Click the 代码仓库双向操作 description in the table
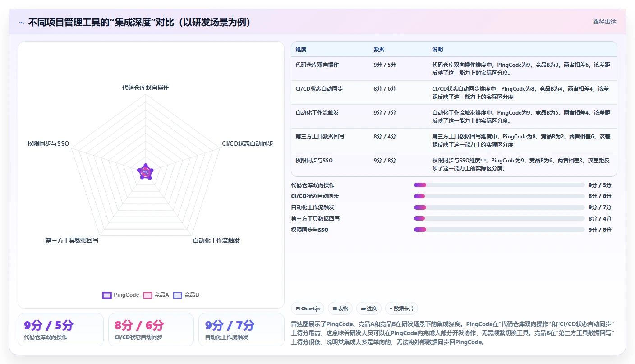635x364 pixels. click(x=521, y=69)
